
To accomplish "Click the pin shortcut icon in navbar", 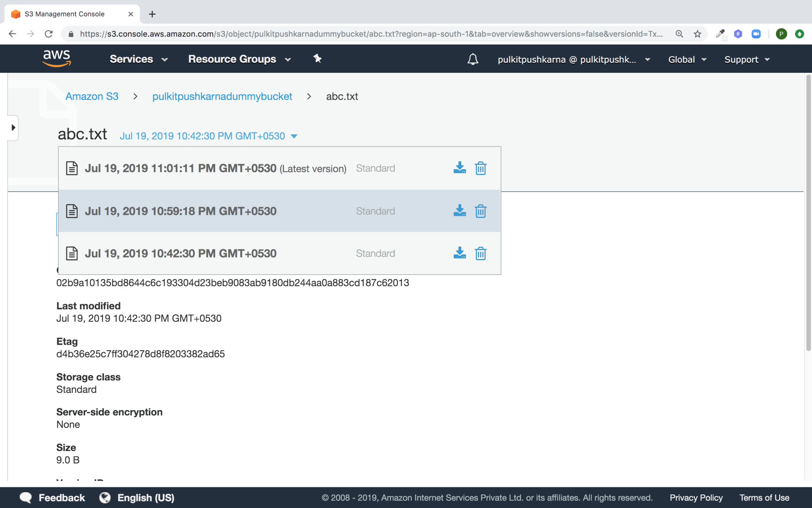I will [x=317, y=59].
